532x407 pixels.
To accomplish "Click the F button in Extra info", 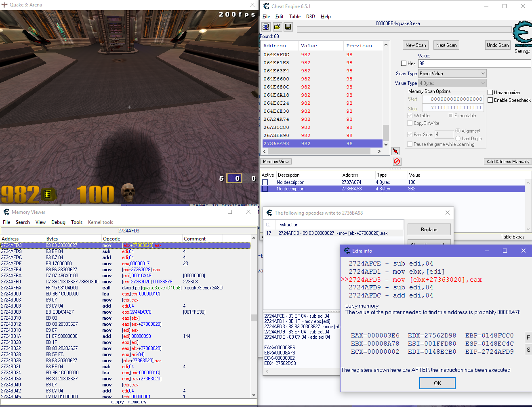I will tap(528, 337).
